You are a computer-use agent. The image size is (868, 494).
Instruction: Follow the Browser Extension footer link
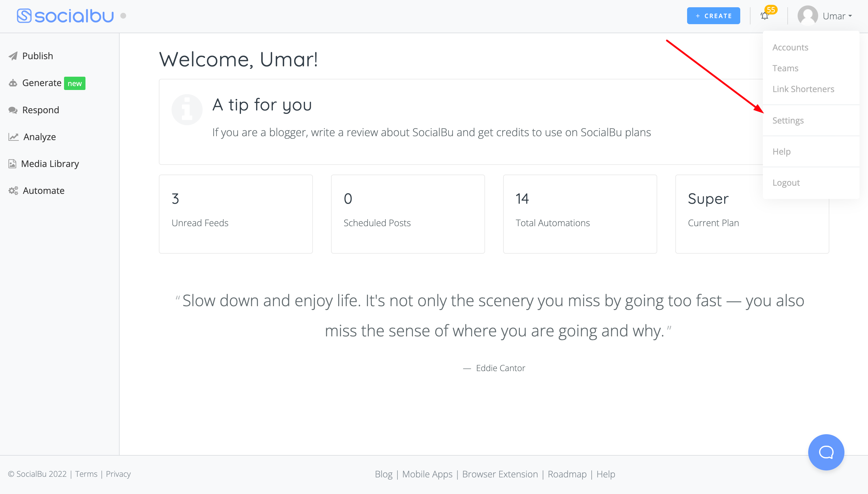pos(500,474)
